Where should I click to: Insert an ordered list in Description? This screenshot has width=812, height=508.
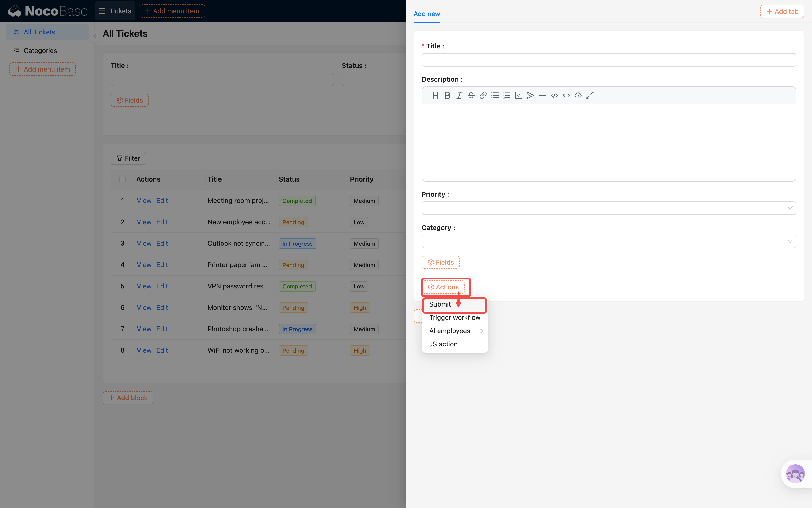click(506, 96)
